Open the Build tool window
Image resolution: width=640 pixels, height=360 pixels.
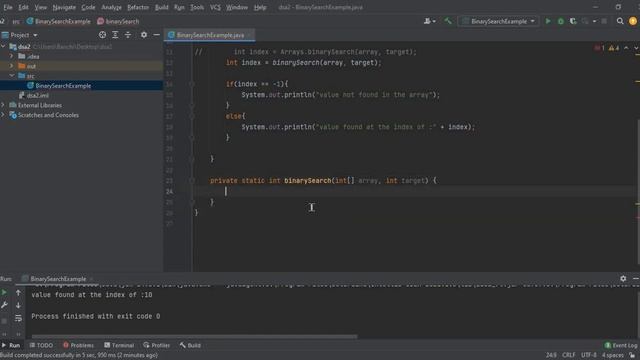(190, 345)
